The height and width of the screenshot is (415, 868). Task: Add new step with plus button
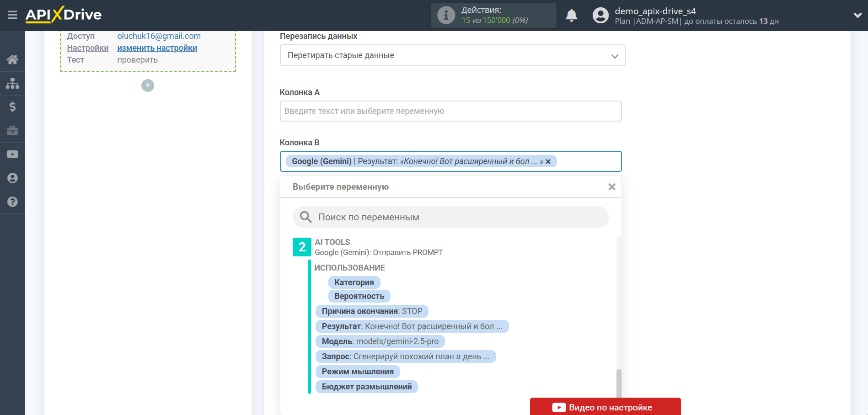[x=148, y=85]
